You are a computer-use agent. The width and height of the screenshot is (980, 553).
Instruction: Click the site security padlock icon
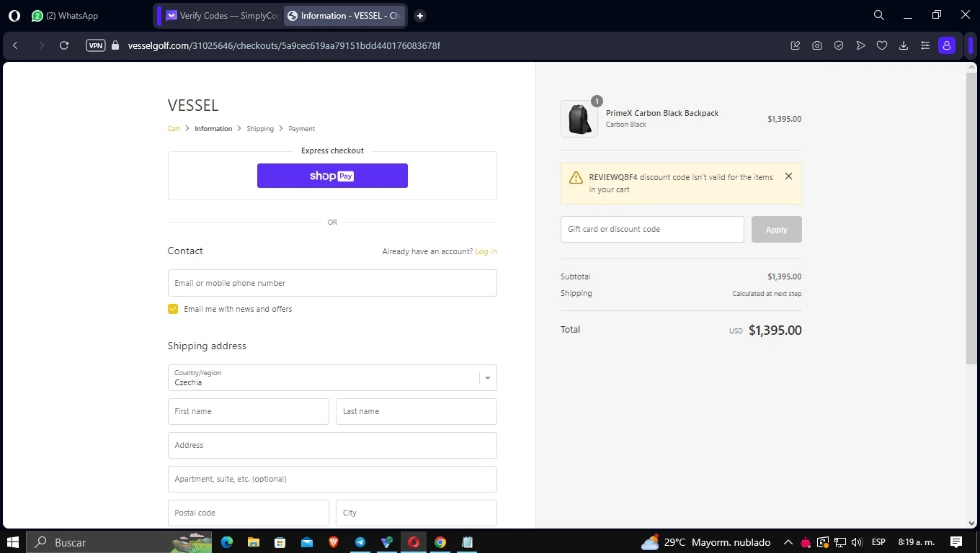[x=115, y=45]
